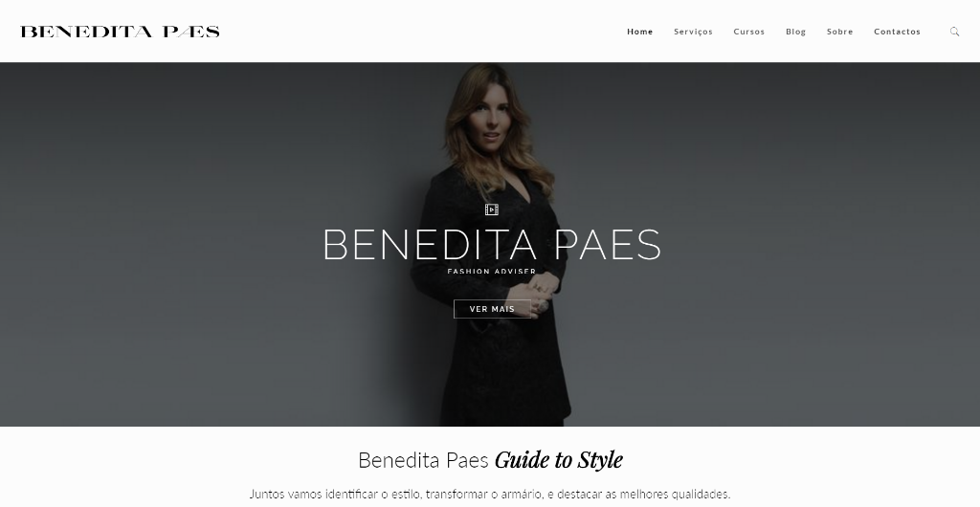Click the Benedita Paes header logo

(x=120, y=32)
